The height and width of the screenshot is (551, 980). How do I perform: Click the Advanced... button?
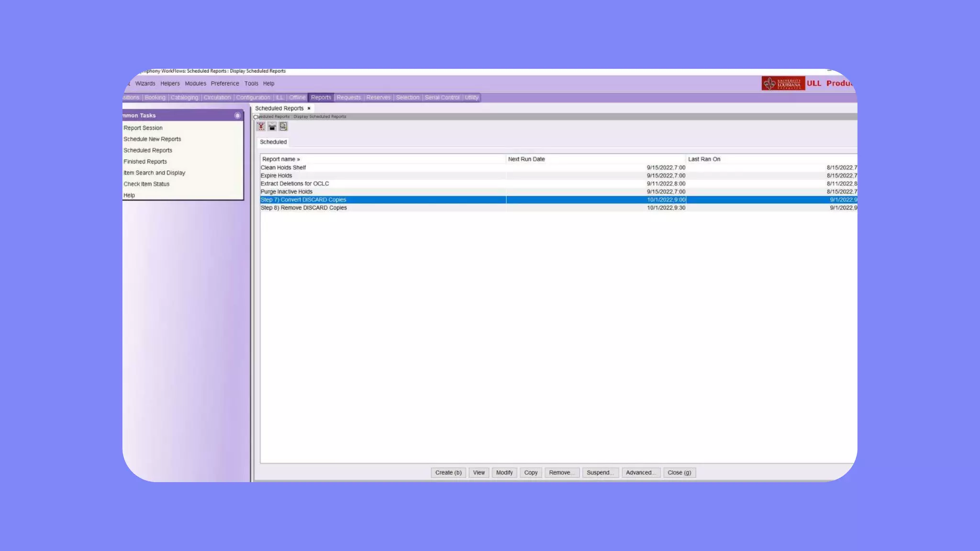coord(640,473)
